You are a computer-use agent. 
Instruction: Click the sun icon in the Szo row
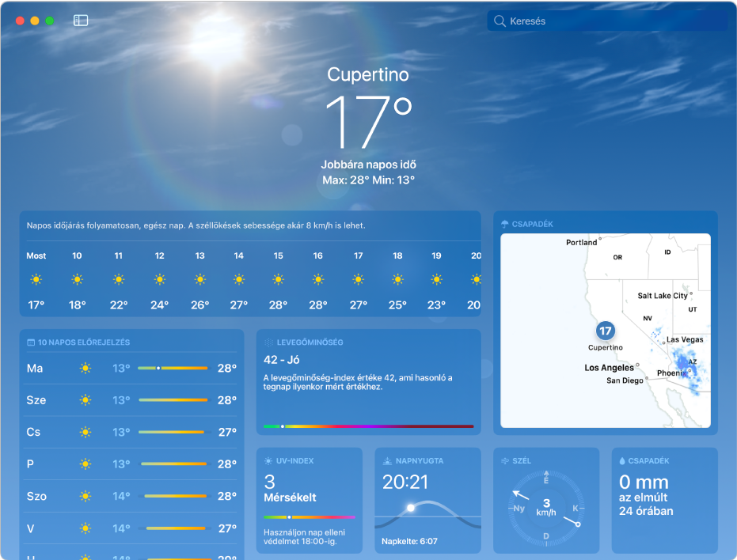click(85, 496)
